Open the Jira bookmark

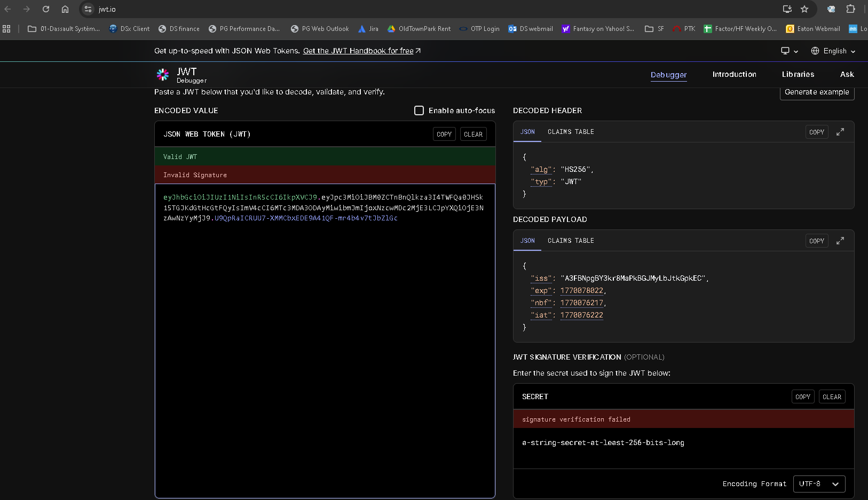[368, 29]
